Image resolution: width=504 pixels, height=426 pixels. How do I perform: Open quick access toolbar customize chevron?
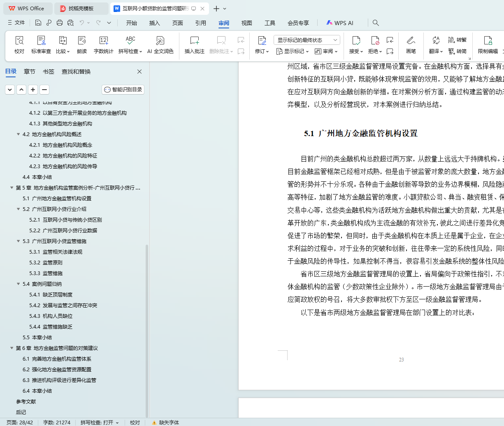(x=109, y=23)
